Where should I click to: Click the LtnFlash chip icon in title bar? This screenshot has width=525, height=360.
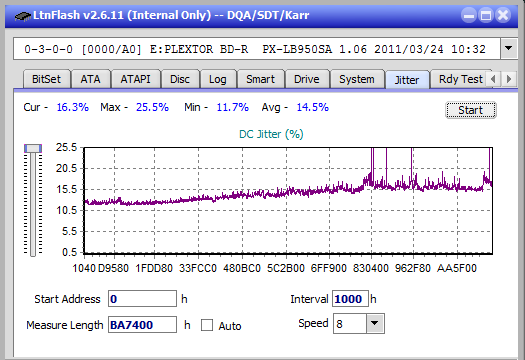23,15
